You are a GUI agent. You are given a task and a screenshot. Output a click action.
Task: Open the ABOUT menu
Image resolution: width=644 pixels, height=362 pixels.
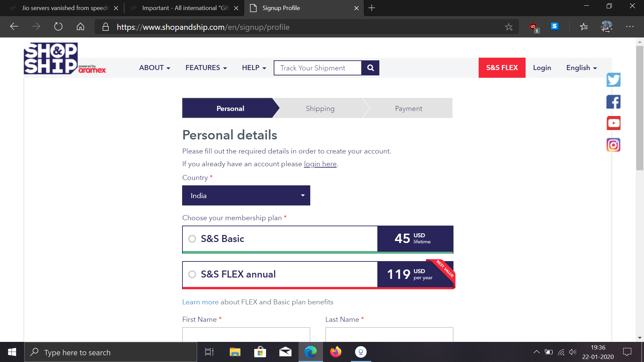click(x=155, y=68)
